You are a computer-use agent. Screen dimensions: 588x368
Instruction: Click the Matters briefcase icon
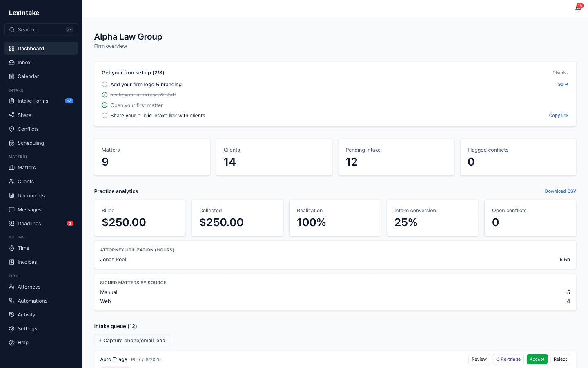12,167
